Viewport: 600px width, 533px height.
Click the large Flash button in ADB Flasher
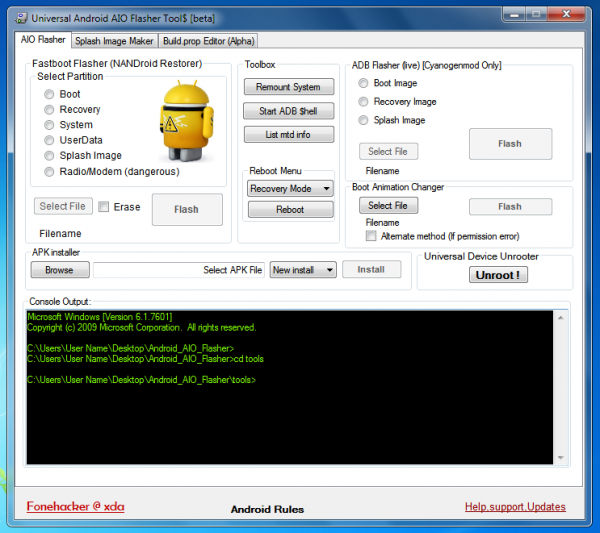pos(510,144)
